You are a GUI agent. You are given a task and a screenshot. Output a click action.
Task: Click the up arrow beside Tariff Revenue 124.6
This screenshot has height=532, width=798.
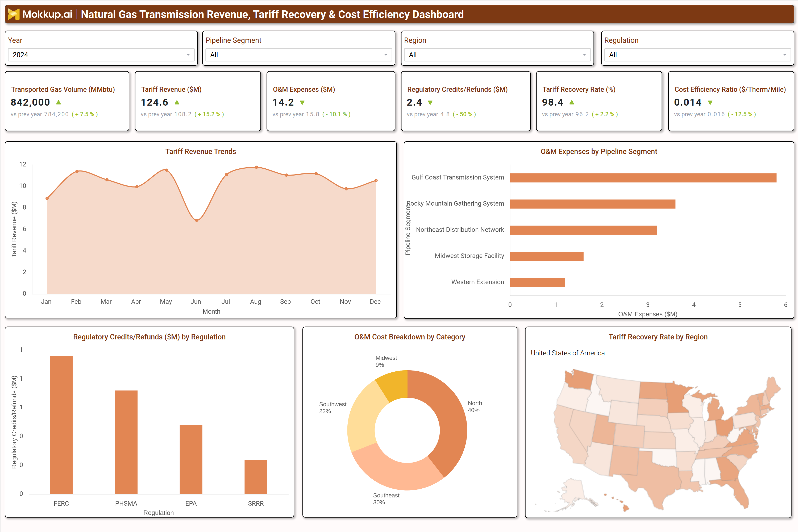(x=177, y=102)
